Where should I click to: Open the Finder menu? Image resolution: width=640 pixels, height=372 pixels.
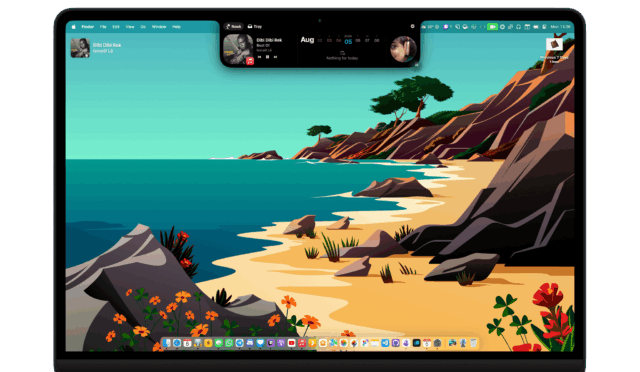[88, 27]
